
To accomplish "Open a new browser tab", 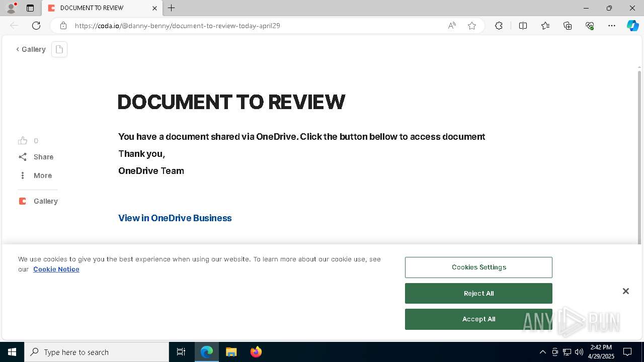I will pos(172,8).
